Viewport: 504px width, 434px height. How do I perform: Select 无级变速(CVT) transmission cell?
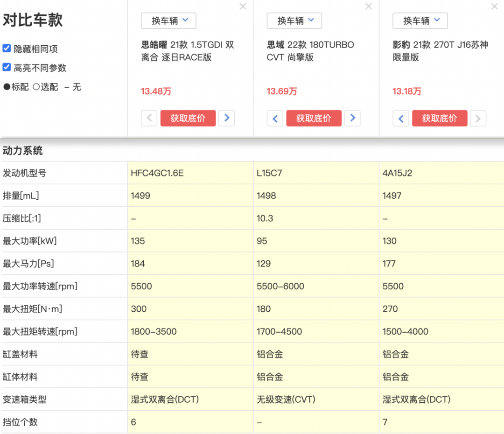(316, 399)
